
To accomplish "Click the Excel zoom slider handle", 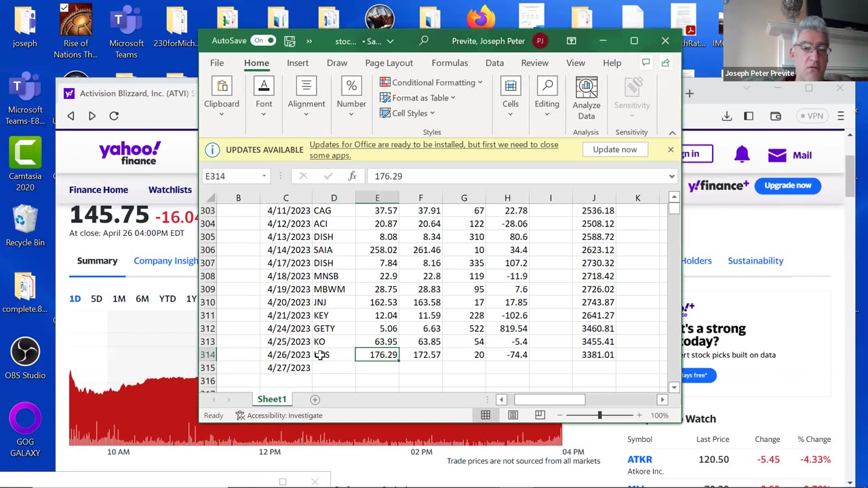I will coord(599,415).
